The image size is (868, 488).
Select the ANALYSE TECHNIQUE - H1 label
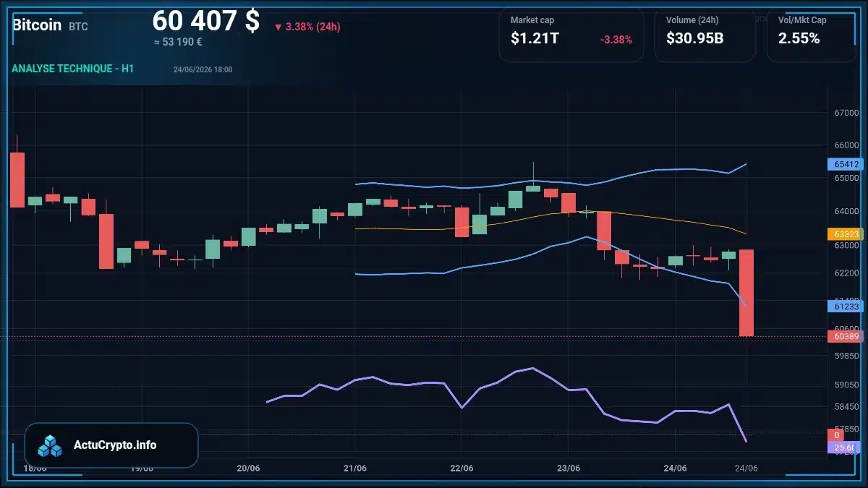pos(72,69)
